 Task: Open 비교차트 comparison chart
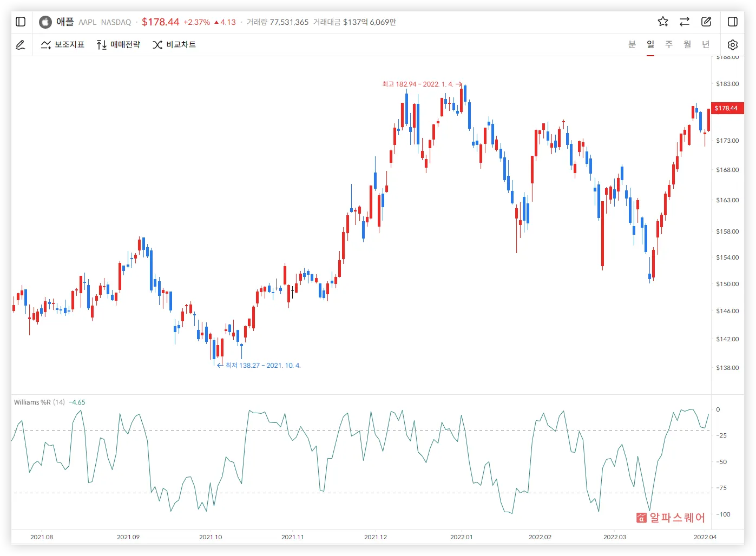(174, 45)
